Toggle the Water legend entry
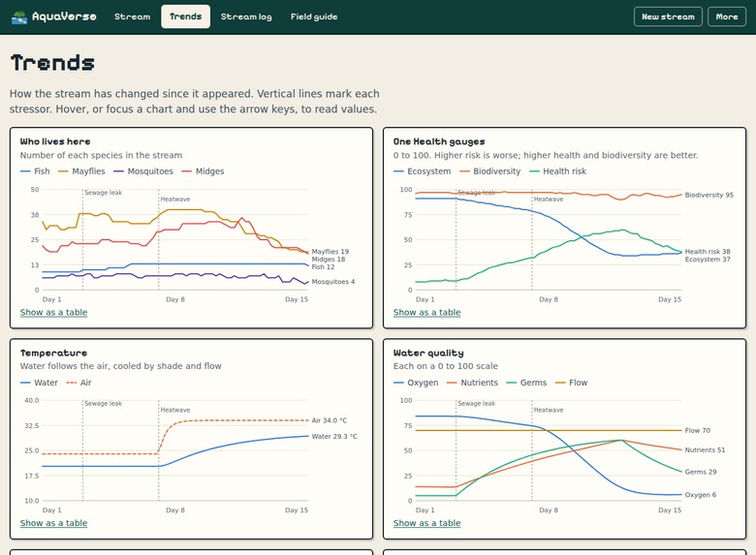This screenshot has height=555, width=756. click(39, 383)
